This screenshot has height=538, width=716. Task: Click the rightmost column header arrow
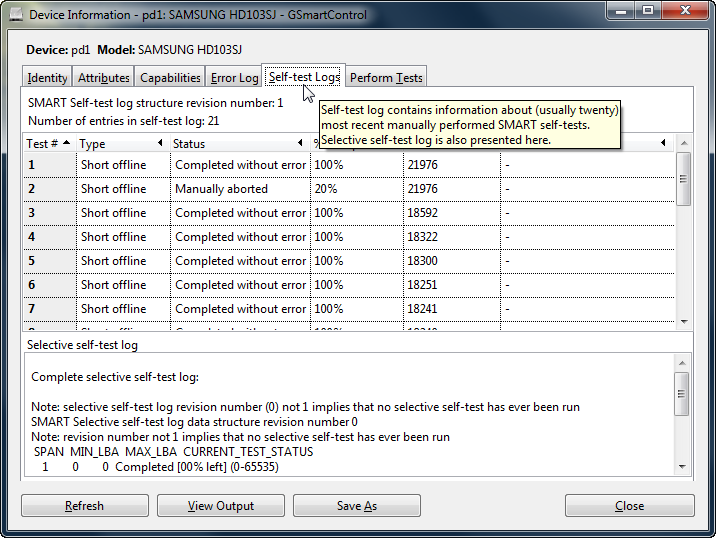(663, 143)
